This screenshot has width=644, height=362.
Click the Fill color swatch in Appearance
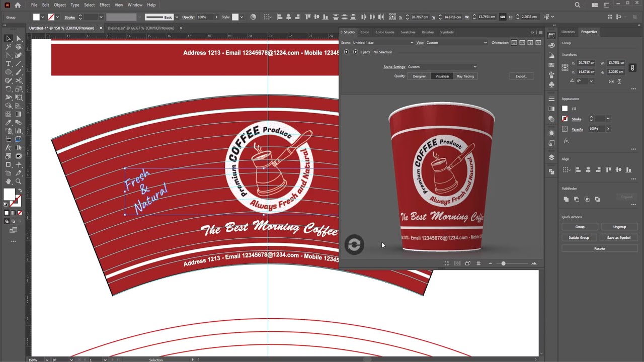pyautogui.click(x=565, y=109)
